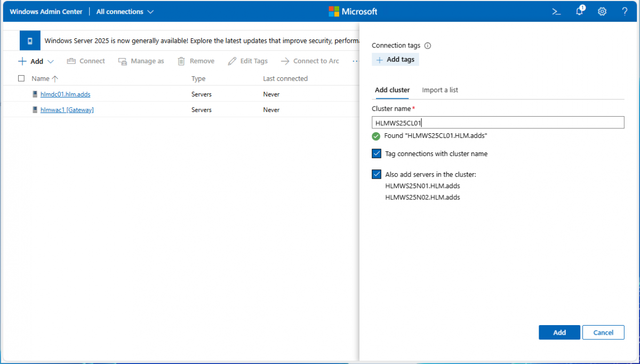Click the Connection tags info icon
This screenshot has height=364, width=640.
pos(427,46)
